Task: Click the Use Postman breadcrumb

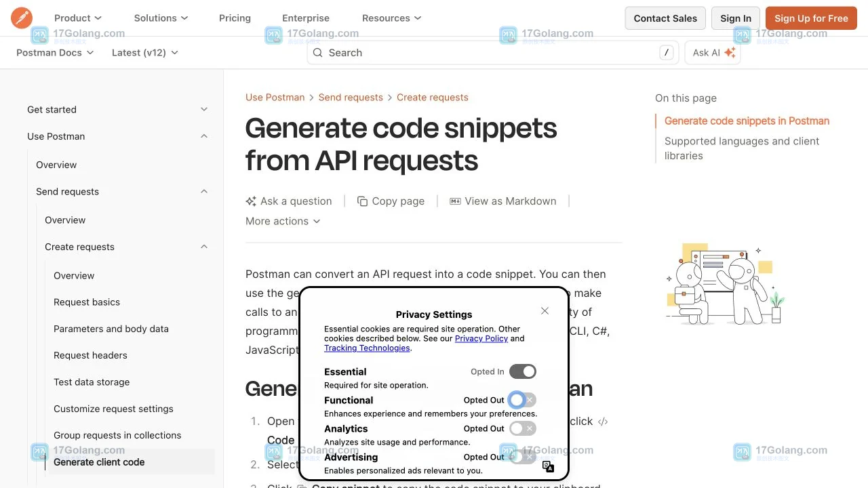Action: 275,98
